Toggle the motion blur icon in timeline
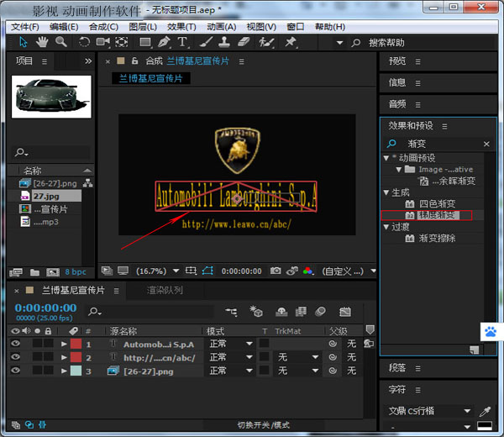The image size is (504, 437). pos(320,311)
